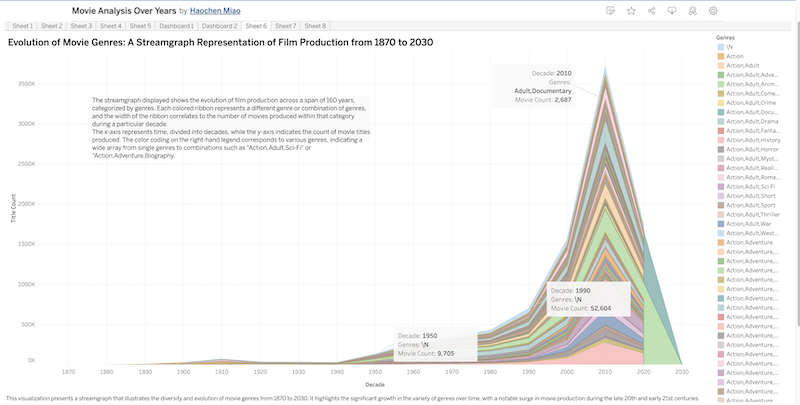Click the download icon in top toolbar

(672, 10)
